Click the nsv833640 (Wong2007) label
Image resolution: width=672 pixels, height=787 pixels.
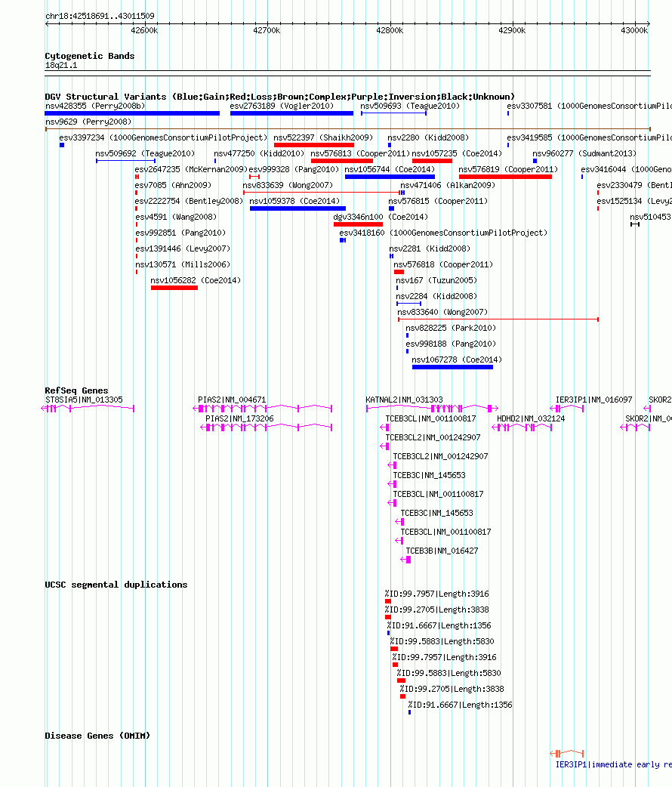point(442,312)
